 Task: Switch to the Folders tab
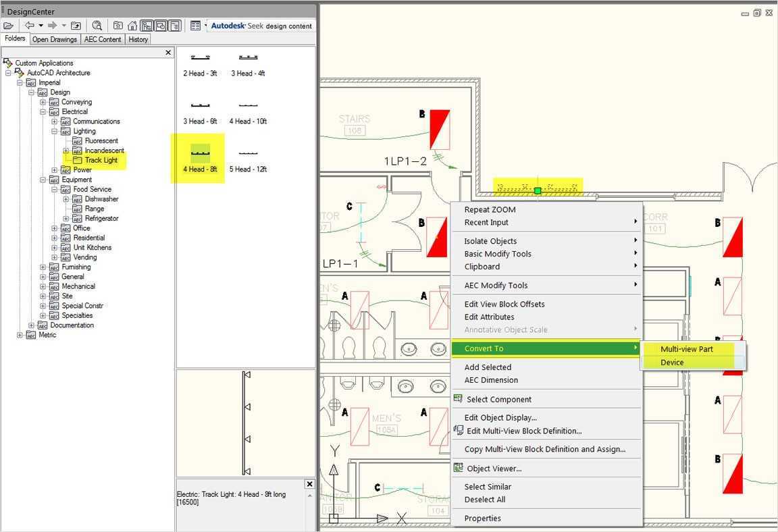click(15, 38)
